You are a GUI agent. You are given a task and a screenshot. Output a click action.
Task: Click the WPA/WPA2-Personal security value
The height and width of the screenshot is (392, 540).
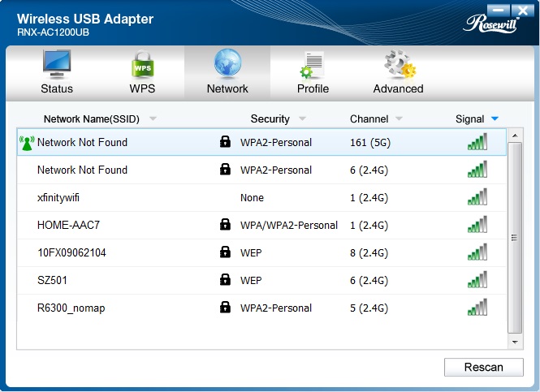[x=289, y=226]
